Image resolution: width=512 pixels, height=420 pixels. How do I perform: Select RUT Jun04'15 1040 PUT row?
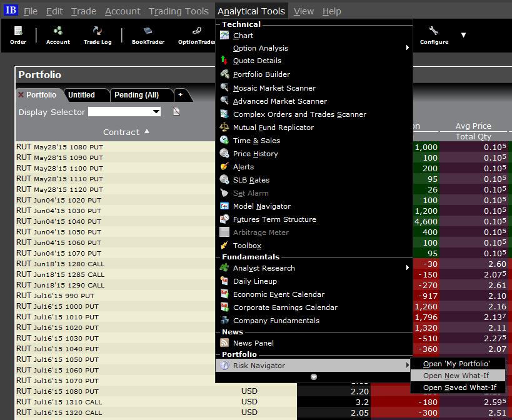click(115, 221)
